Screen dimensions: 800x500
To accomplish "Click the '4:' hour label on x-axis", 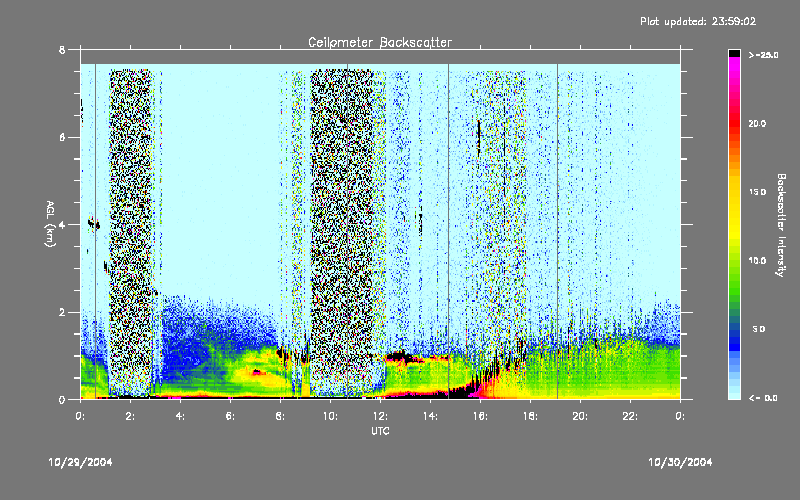I will click(180, 416).
